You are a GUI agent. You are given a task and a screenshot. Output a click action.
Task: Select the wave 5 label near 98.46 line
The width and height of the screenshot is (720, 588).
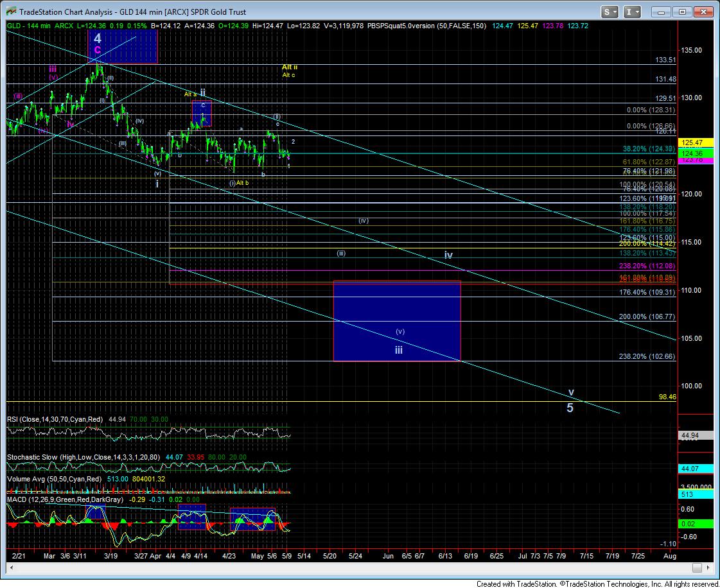tap(570, 408)
